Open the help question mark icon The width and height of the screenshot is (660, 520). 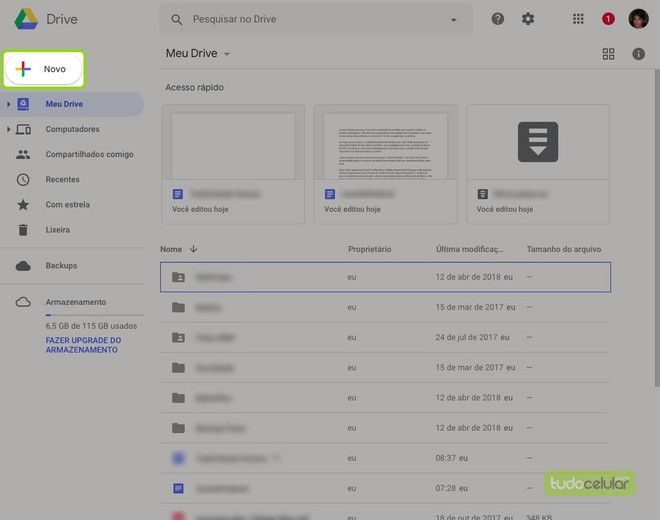coord(498,19)
